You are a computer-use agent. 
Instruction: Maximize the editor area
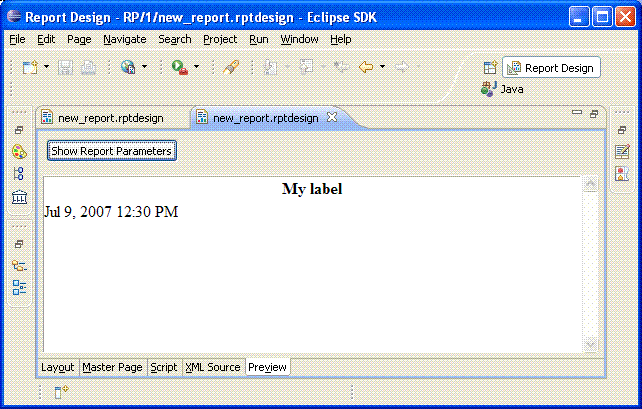594,114
